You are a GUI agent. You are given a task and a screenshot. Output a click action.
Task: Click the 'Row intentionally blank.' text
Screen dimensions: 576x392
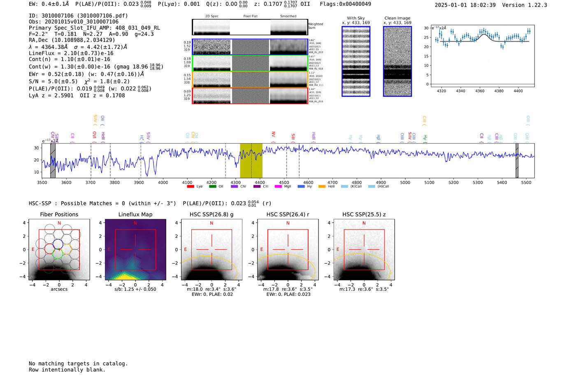[x=67, y=370]
